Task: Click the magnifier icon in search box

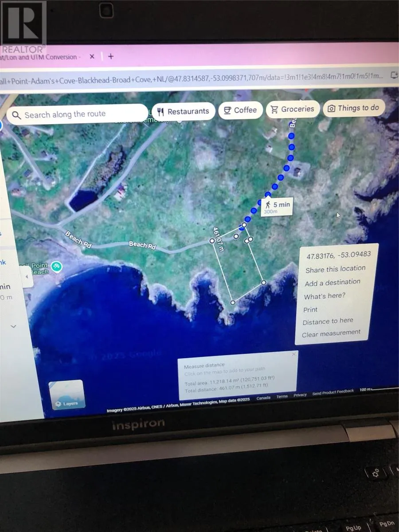Action: [x=16, y=116]
